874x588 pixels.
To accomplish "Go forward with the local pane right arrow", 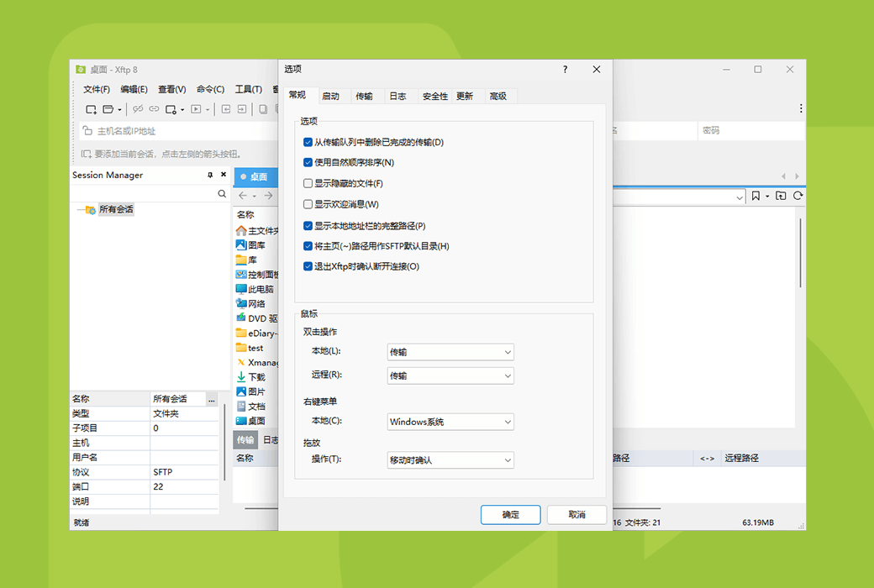I will coord(269,196).
